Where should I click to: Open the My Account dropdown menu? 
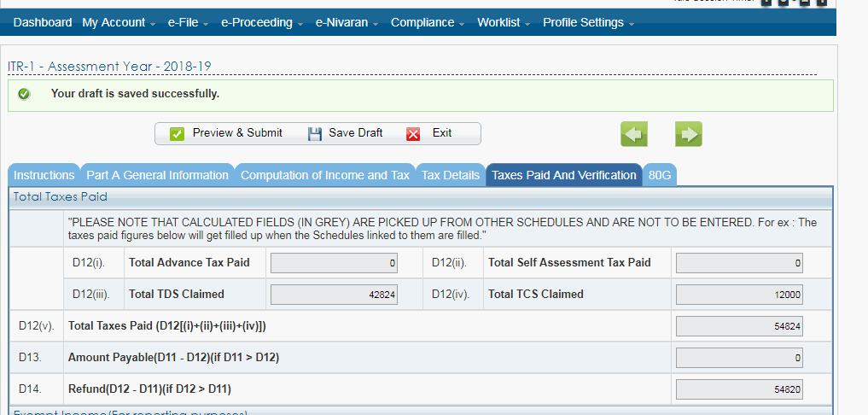pyautogui.click(x=119, y=23)
